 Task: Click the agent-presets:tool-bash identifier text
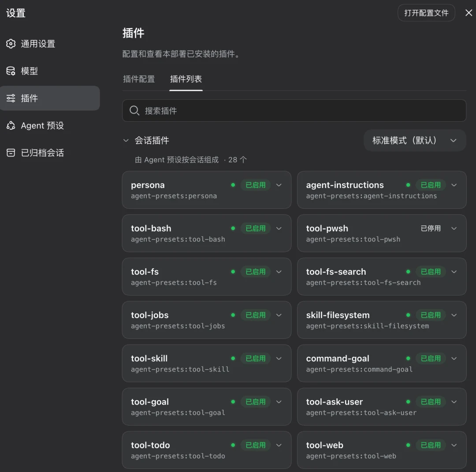click(178, 240)
